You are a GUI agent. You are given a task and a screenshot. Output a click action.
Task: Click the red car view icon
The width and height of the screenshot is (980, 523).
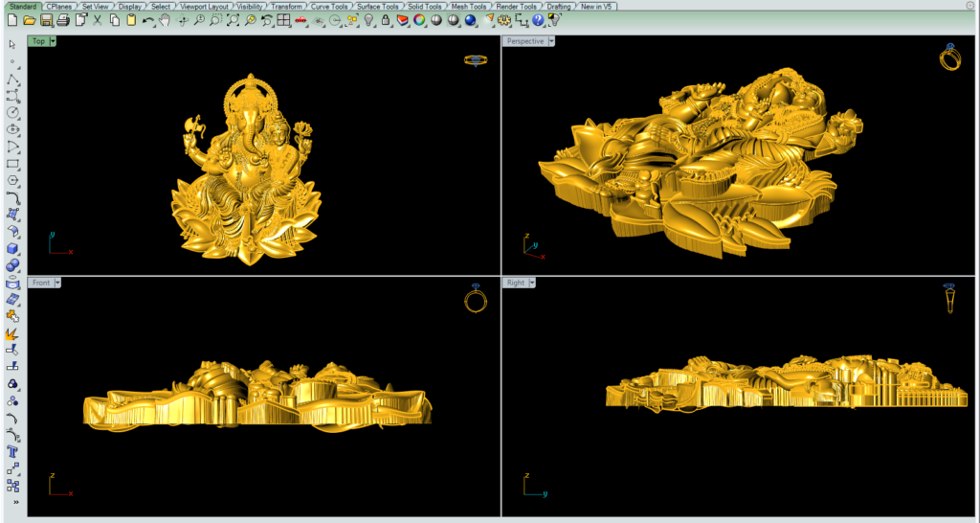(301, 21)
